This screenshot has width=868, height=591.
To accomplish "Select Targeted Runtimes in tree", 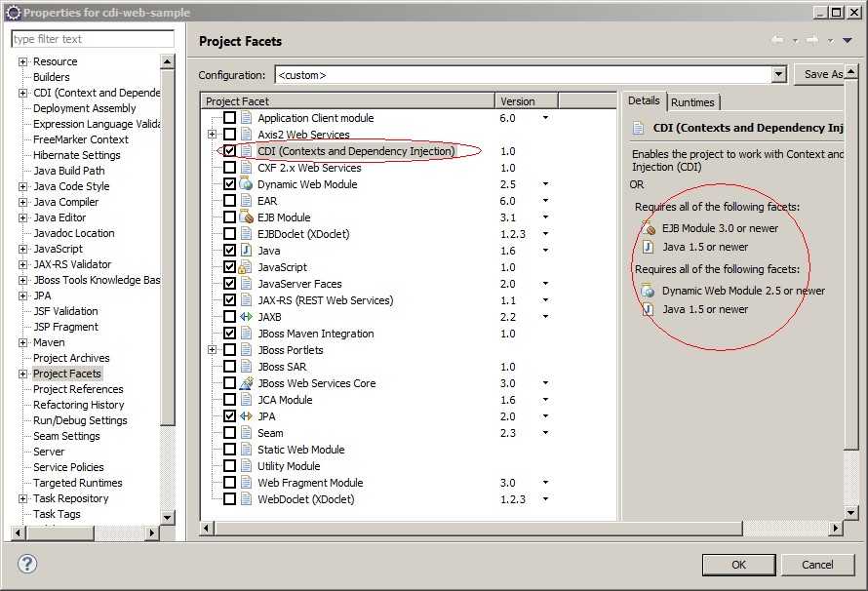I will click(77, 483).
